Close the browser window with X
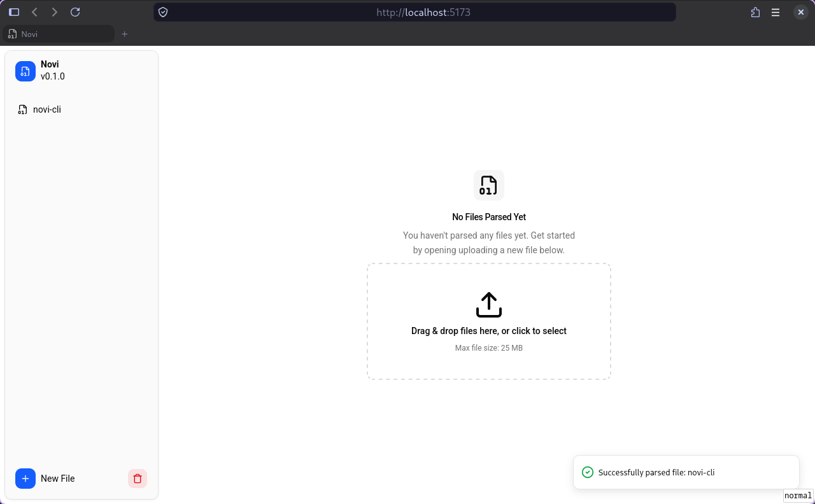Image resolution: width=815 pixels, height=504 pixels. [801, 12]
